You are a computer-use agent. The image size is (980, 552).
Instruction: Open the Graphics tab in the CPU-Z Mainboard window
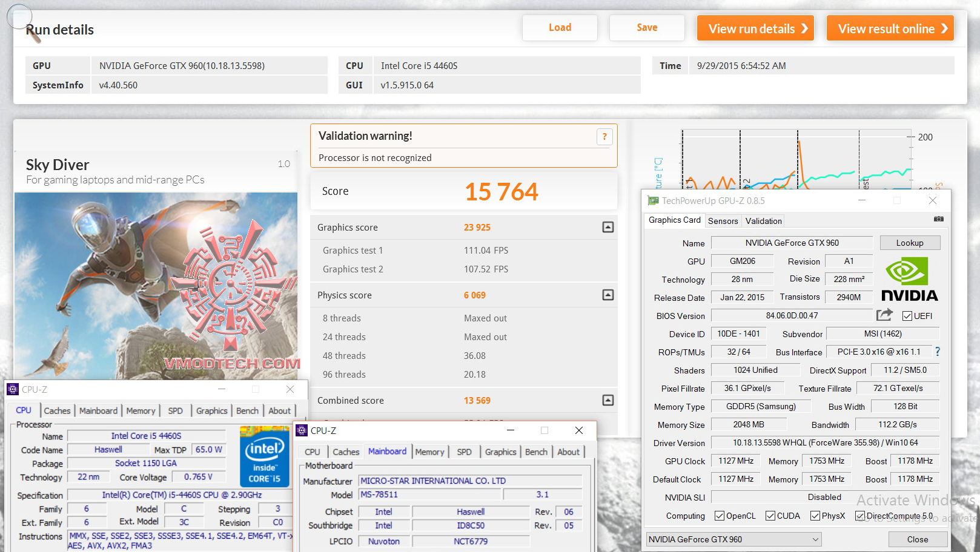click(x=501, y=452)
